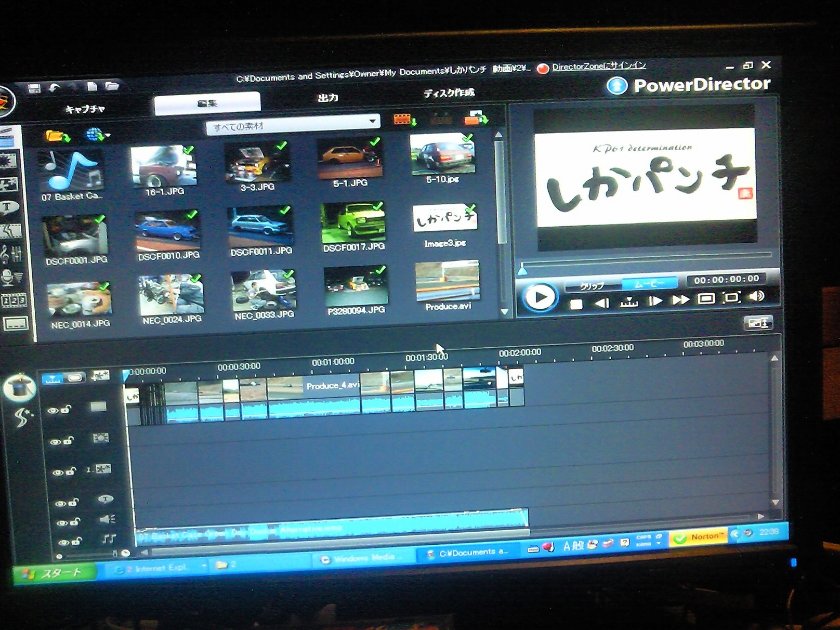The image size is (840, 630).
Task: Open the Title room T bubble icon
Action: point(9,207)
